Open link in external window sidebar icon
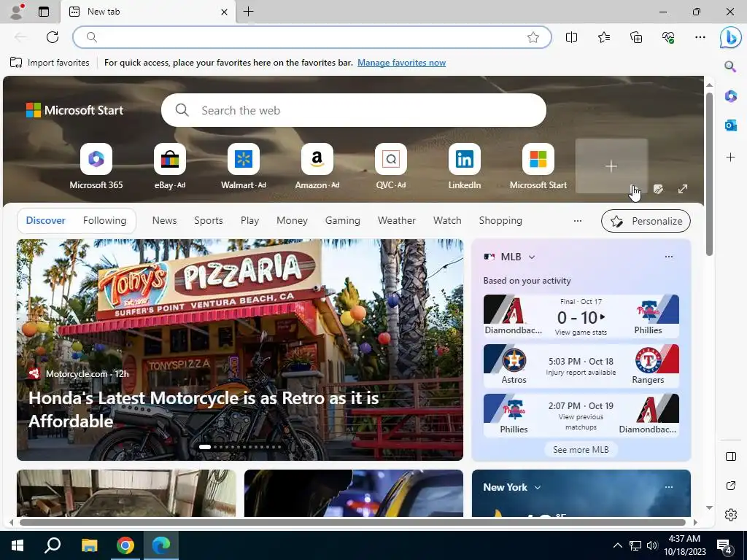 (x=730, y=486)
